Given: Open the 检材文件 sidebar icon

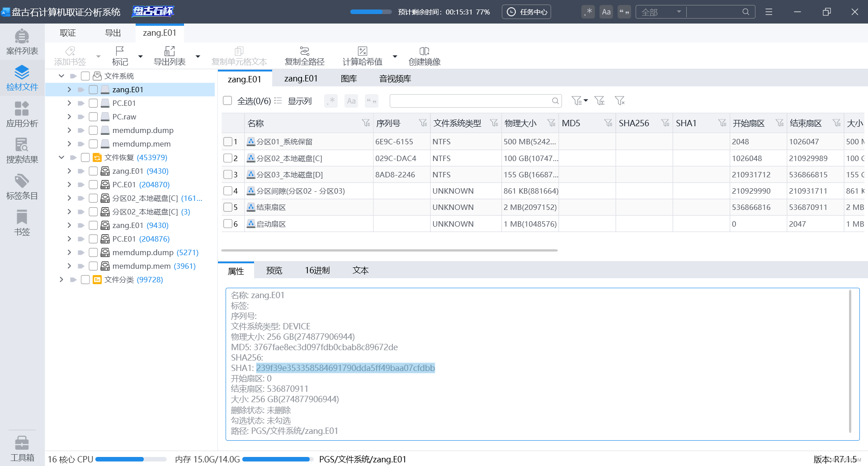Looking at the screenshot, I should coord(22,78).
